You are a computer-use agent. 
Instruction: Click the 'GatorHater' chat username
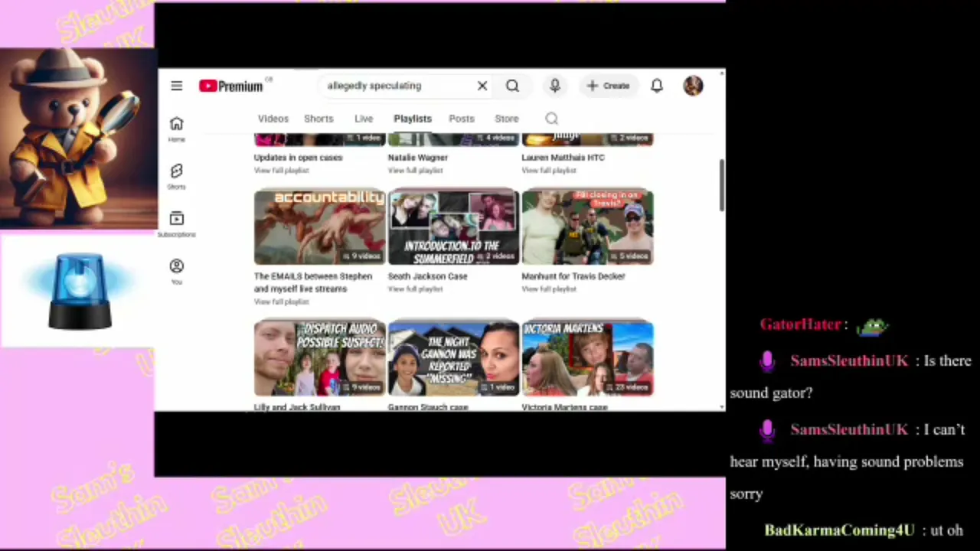click(800, 324)
